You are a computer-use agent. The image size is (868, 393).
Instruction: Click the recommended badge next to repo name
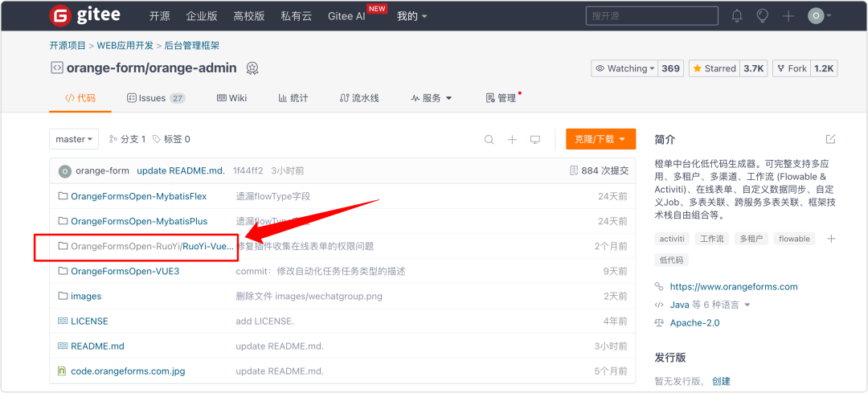click(252, 68)
